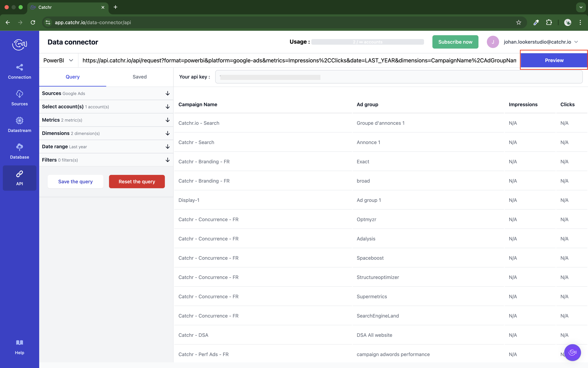Click the api key input field
Image resolution: width=588 pixels, height=368 pixels.
[399, 77]
